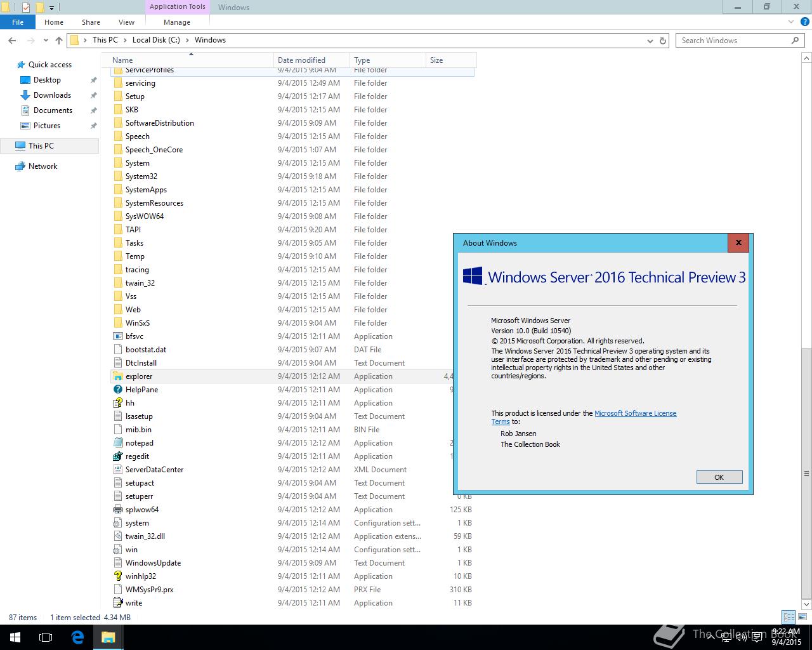Click File Explorer taskbar icon
Screen dimensions: 812x650
(108, 637)
